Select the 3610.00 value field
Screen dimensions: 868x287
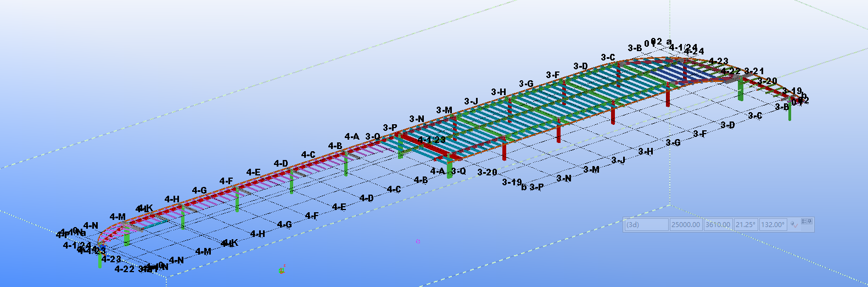tap(718, 224)
